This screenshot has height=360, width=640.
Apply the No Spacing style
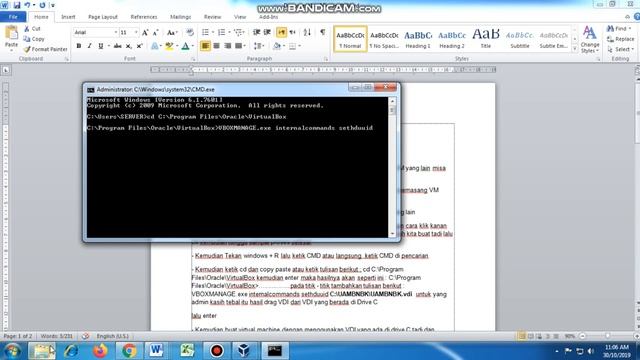tap(384, 39)
